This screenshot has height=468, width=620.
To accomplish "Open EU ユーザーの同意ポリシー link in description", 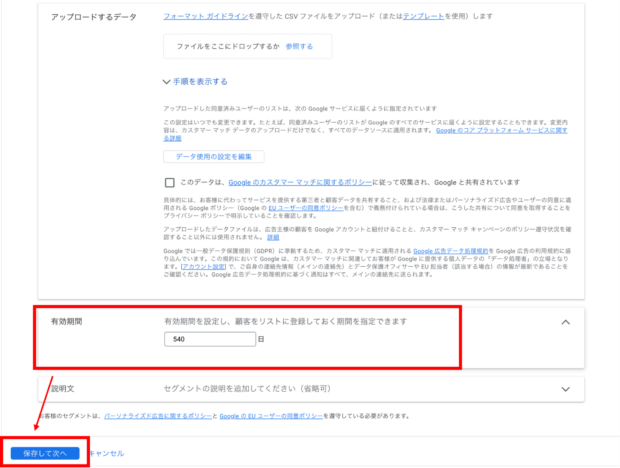I will click(306, 208).
